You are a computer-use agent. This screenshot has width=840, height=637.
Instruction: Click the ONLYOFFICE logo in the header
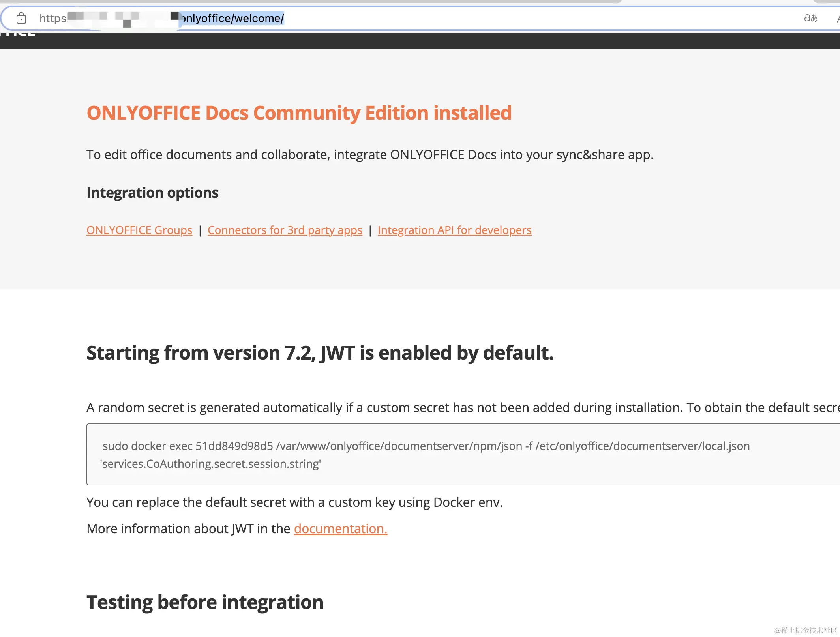click(x=18, y=34)
